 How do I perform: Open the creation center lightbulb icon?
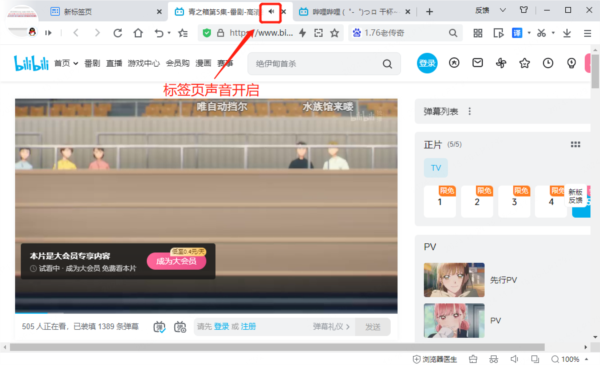click(x=571, y=63)
